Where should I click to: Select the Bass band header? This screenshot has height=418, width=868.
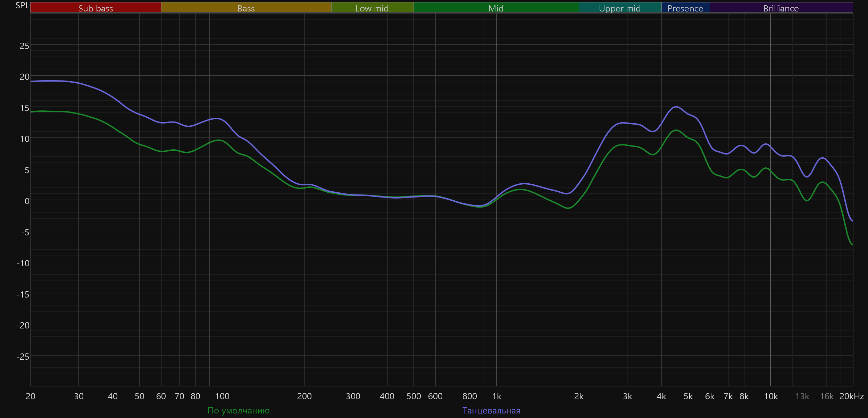(246, 8)
